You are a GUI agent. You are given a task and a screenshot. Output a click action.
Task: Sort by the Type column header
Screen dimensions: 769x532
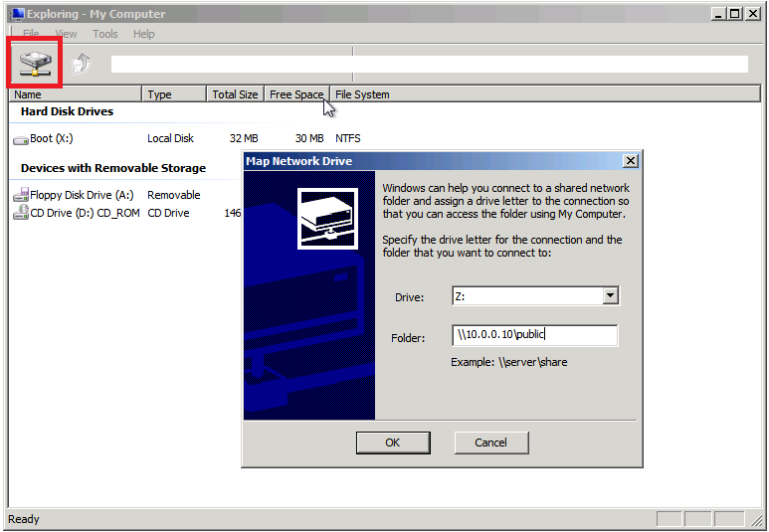point(174,94)
